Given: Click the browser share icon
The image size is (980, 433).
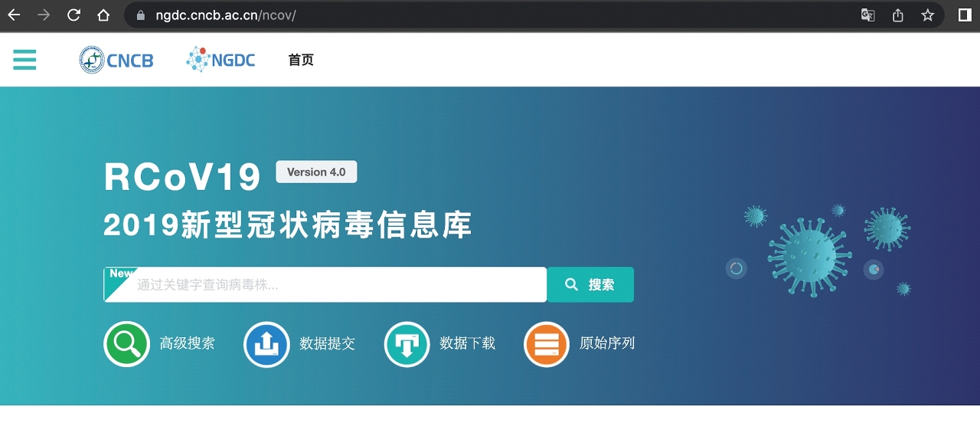Looking at the screenshot, I should click(897, 15).
